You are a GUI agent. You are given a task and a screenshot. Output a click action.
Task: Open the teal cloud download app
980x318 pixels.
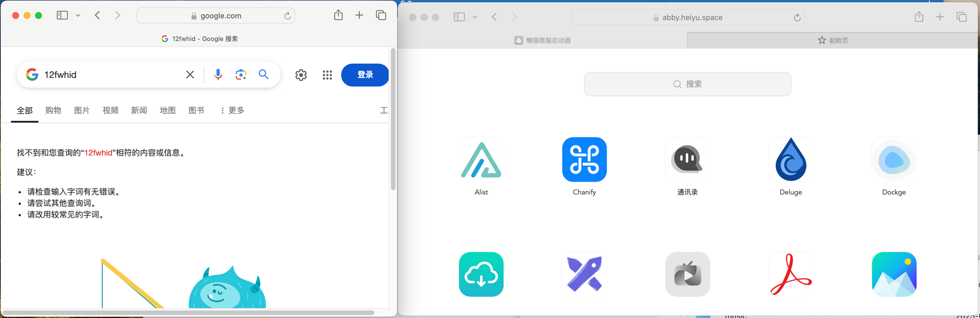click(481, 274)
